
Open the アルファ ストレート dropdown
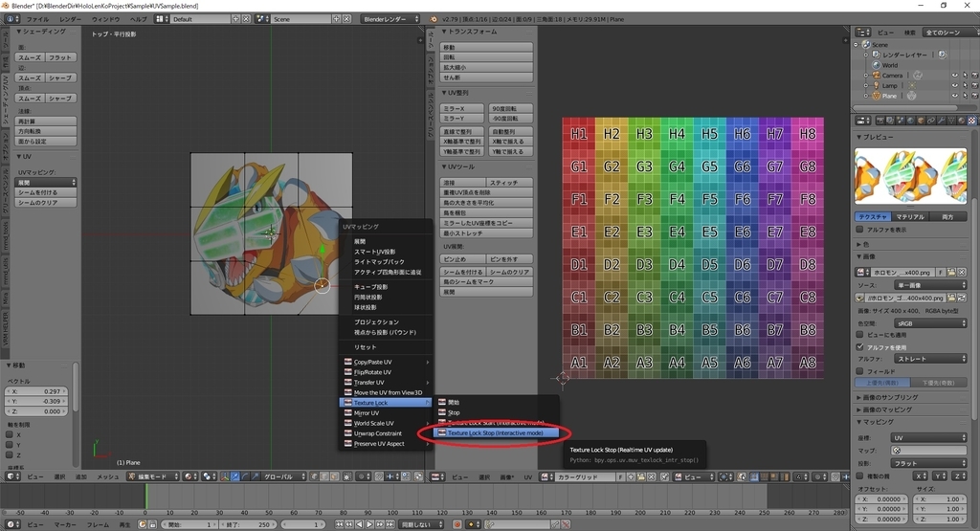[x=930, y=359]
